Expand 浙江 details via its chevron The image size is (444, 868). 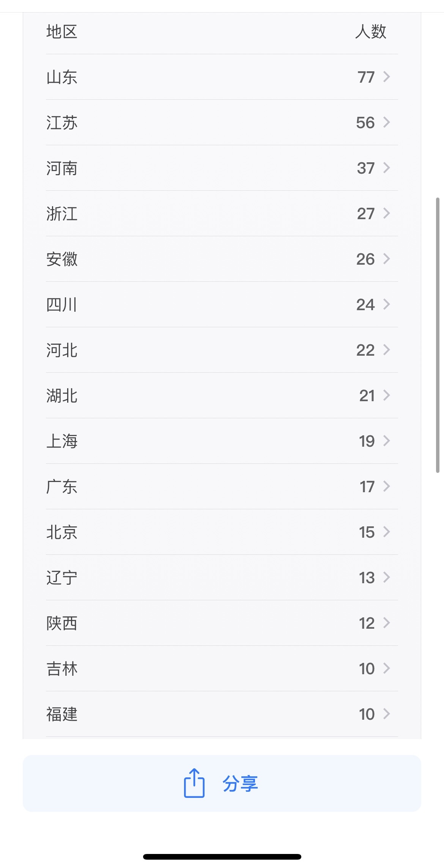click(386, 213)
